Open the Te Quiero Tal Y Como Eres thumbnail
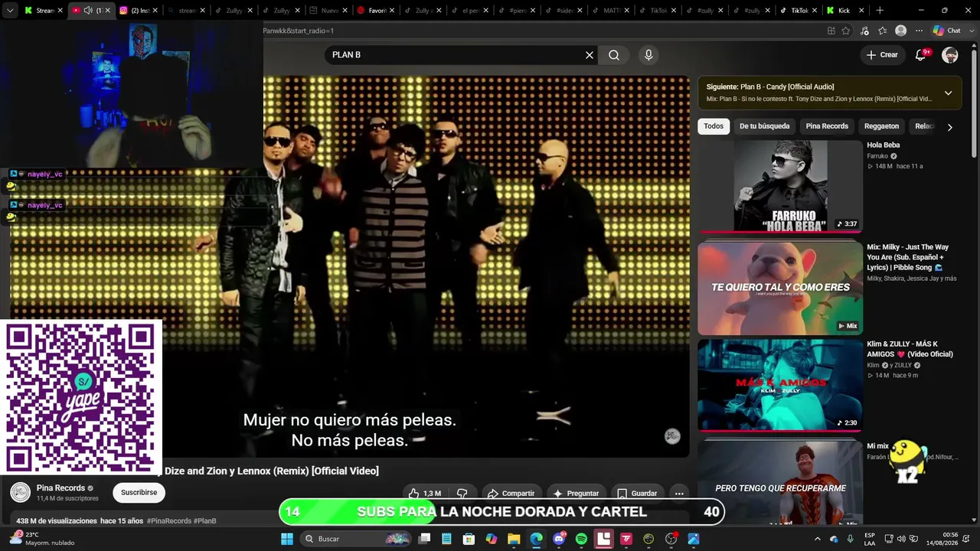 pyautogui.click(x=780, y=289)
